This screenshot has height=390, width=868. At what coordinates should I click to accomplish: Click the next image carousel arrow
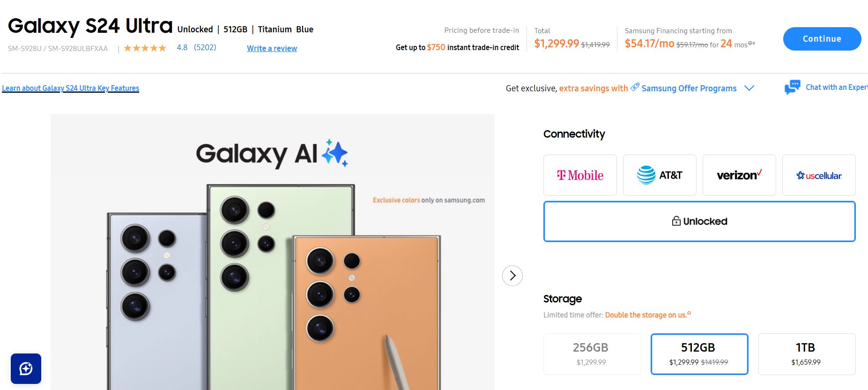(x=513, y=276)
